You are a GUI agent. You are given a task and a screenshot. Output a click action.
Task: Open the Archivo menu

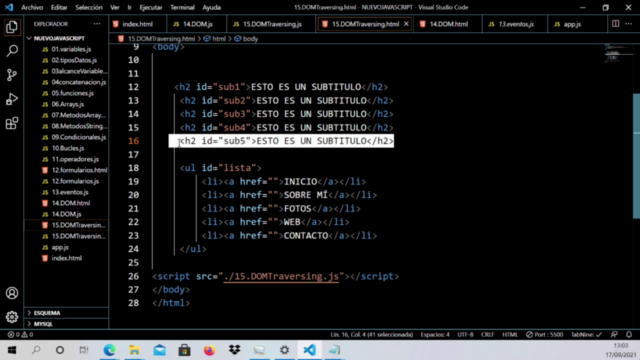(32, 7)
